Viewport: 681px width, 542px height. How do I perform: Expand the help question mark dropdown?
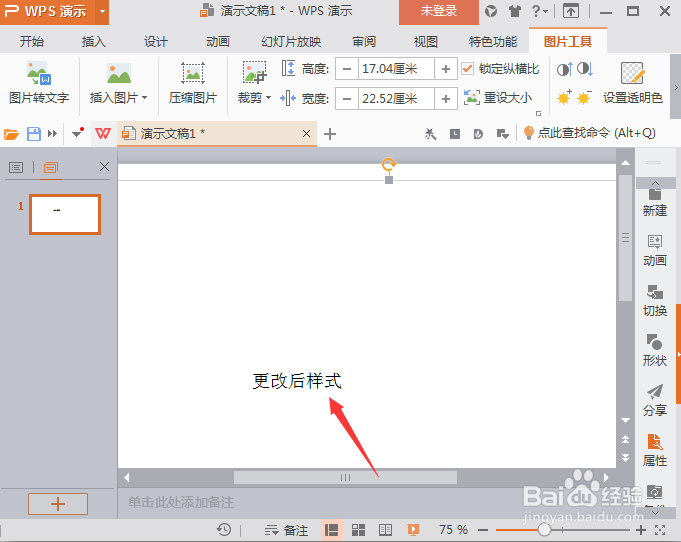(x=546, y=12)
